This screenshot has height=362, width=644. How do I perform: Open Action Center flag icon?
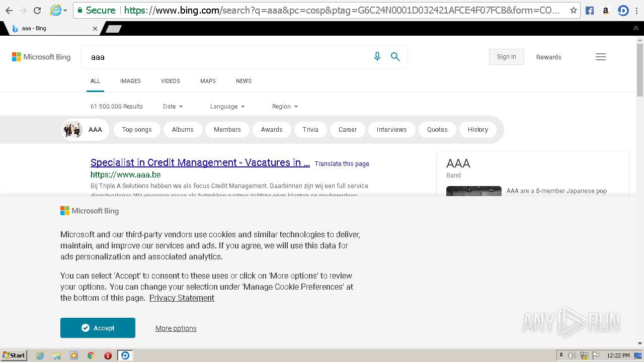[x=596, y=355]
